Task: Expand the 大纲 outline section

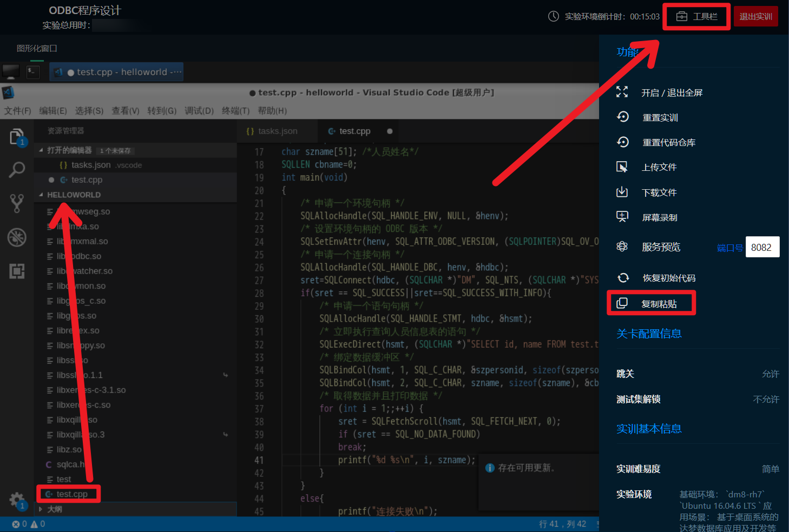Action: [x=41, y=509]
